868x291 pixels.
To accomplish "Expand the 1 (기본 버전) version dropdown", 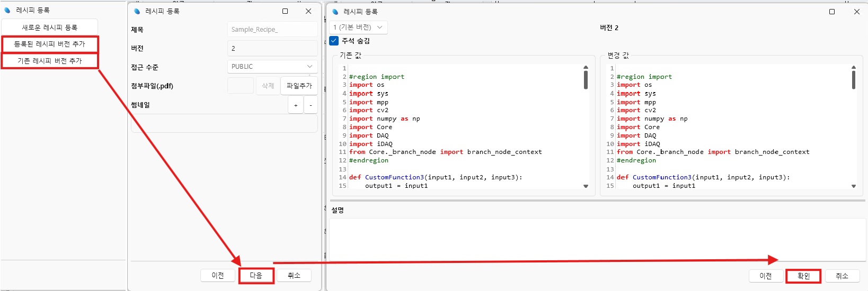I will pos(358,27).
